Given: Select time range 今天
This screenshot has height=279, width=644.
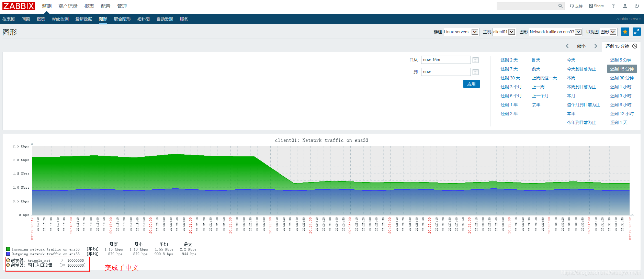Looking at the screenshot, I should [571, 60].
